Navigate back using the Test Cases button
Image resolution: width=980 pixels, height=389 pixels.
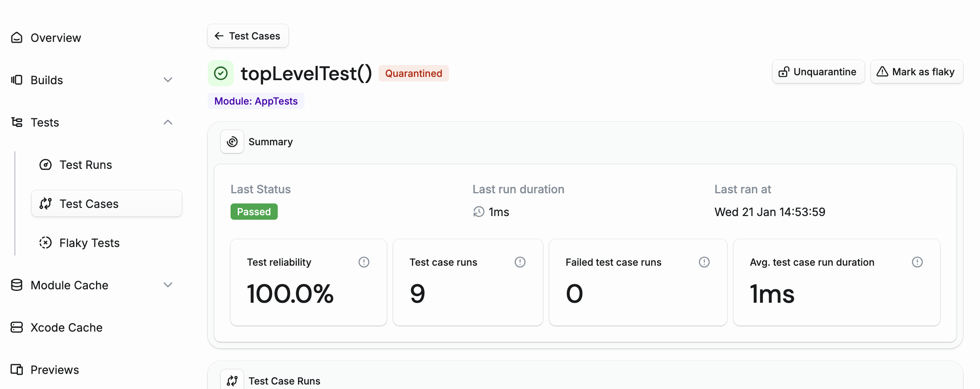tap(248, 36)
